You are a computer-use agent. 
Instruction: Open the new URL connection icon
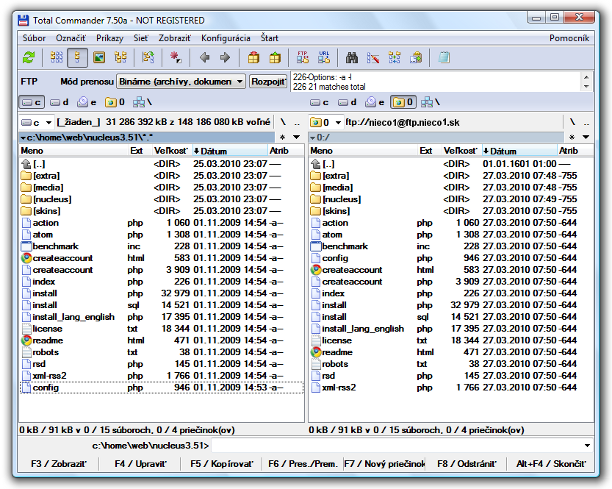pos(324,58)
